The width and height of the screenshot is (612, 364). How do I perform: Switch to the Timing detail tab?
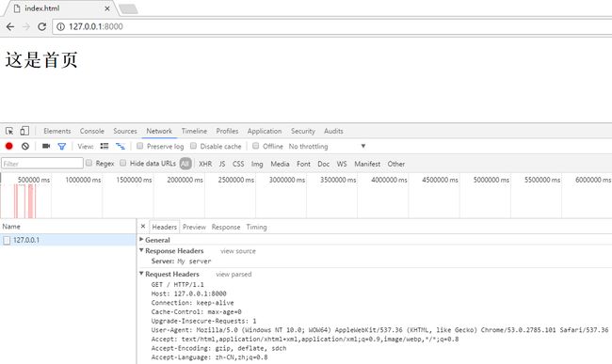point(256,227)
